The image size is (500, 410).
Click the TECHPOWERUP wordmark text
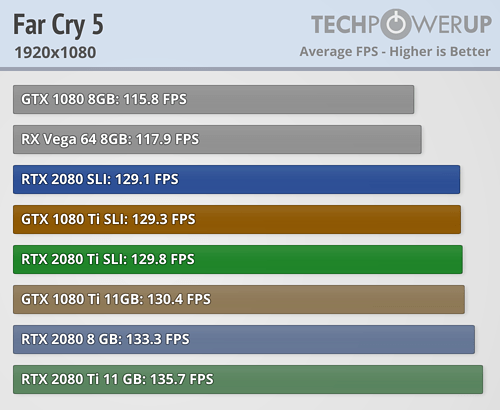[401, 24]
